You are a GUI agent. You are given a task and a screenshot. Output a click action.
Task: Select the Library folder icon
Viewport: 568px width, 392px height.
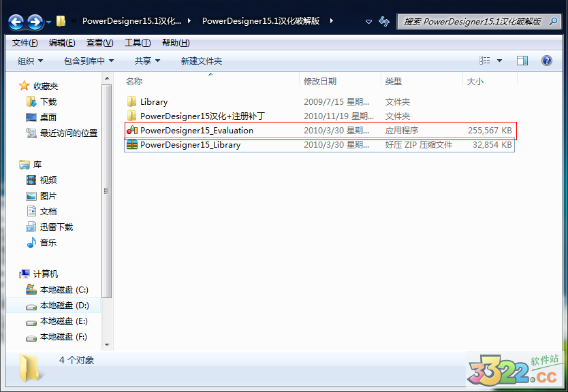pyautogui.click(x=132, y=101)
